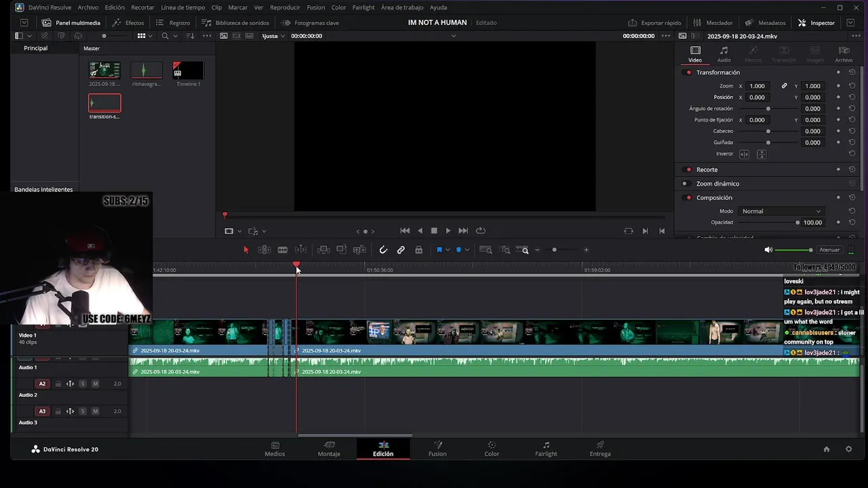Click the media pool sort icon
Screen dimensions: 868x488
[x=190, y=36]
